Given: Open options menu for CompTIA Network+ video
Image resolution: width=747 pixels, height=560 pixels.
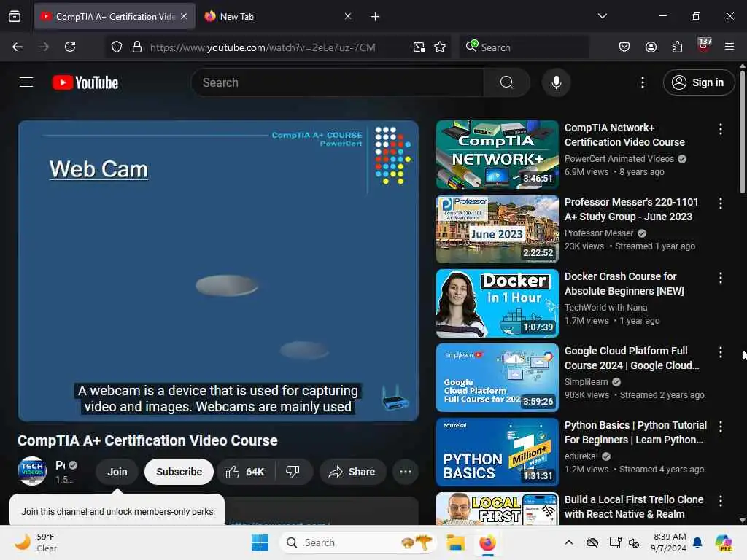Looking at the screenshot, I should tap(720, 129).
